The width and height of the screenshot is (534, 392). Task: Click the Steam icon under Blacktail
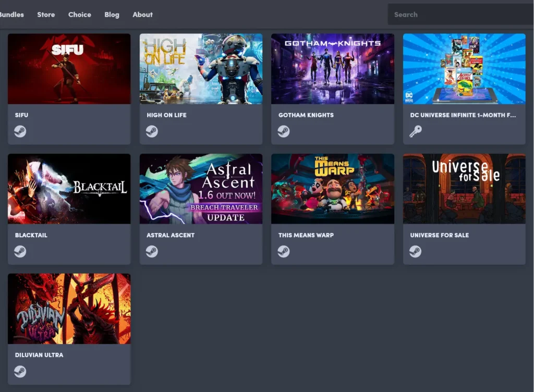coord(20,251)
